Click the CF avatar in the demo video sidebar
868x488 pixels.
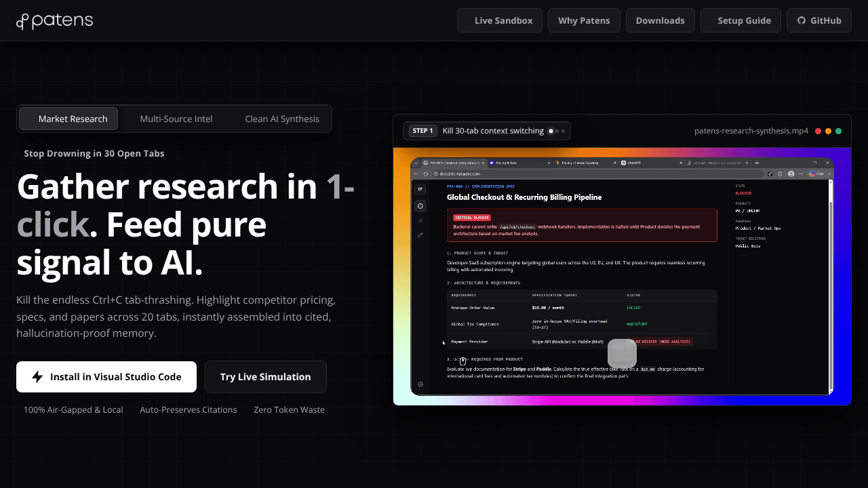pyautogui.click(x=420, y=189)
